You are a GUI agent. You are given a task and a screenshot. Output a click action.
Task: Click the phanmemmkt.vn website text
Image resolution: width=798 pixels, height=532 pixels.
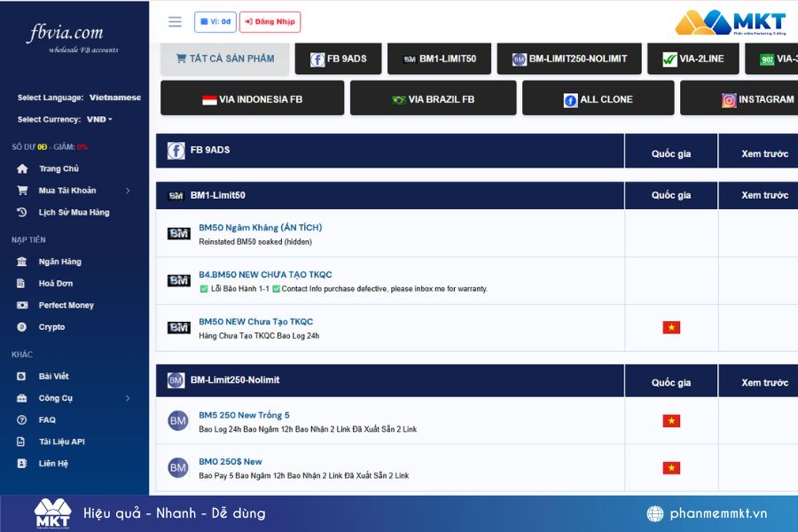(718, 513)
